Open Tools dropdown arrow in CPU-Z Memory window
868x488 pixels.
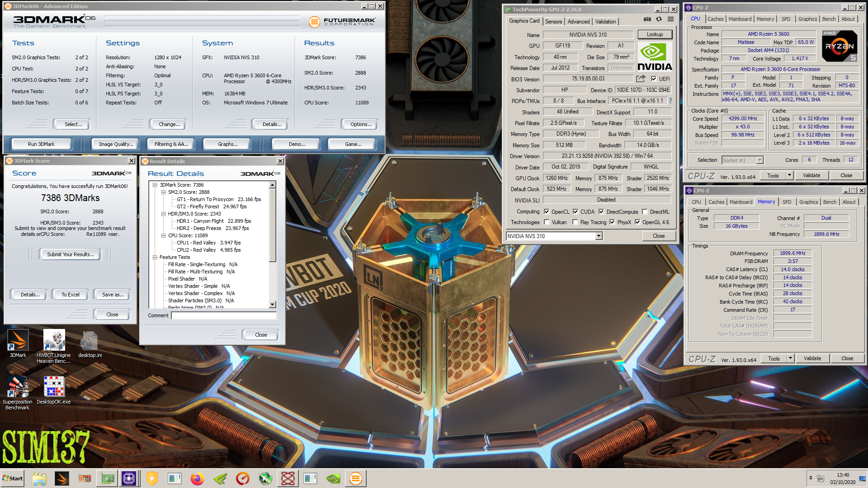coord(790,358)
